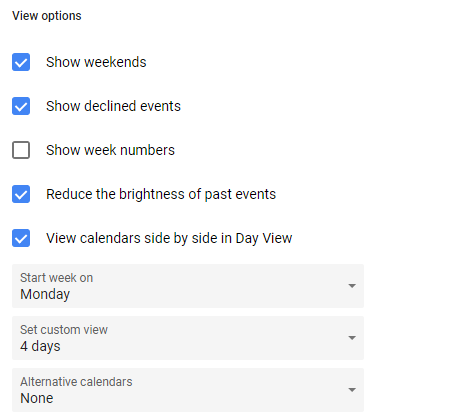
Task: Select the '4 days' custom view value
Action: 40,346
